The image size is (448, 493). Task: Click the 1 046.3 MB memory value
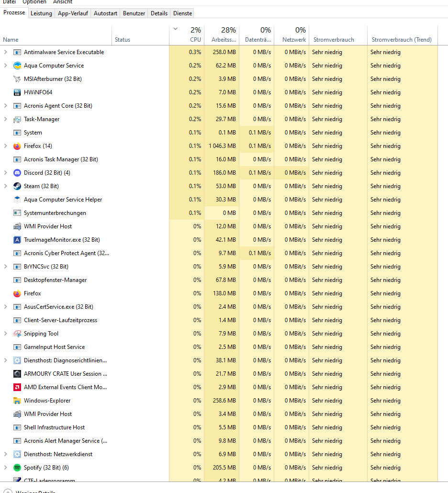point(222,146)
